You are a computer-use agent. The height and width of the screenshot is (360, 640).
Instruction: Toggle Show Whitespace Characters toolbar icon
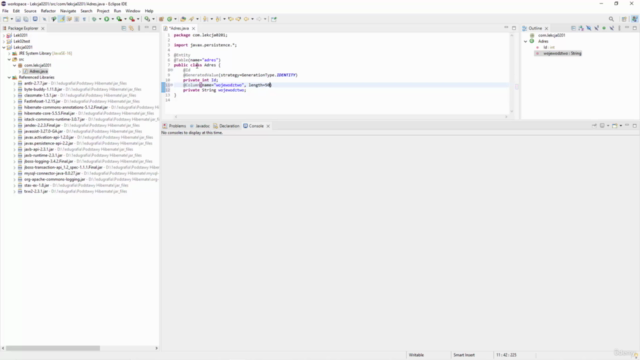tap(84, 19)
